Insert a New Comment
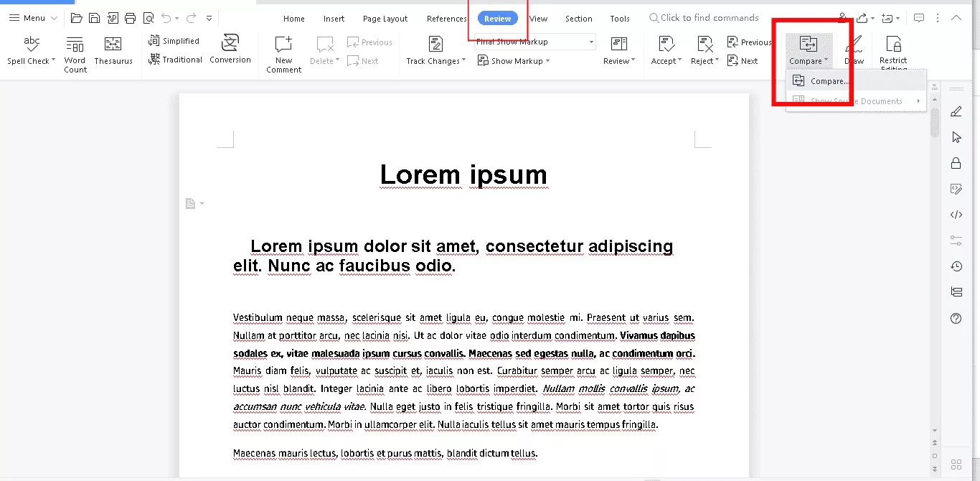 click(x=284, y=54)
